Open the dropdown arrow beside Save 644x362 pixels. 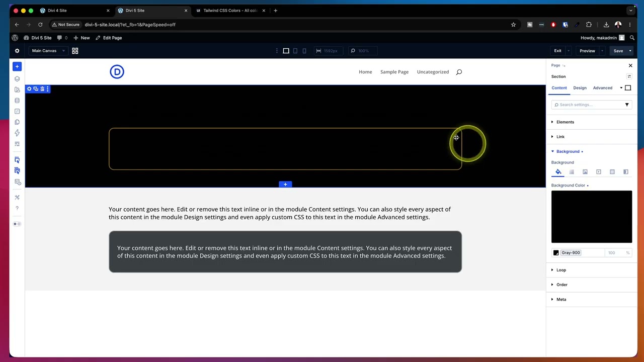pos(630,51)
